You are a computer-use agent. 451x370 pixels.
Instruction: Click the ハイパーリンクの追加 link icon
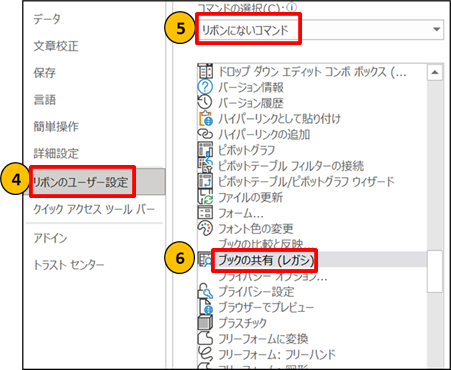click(x=205, y=134)
